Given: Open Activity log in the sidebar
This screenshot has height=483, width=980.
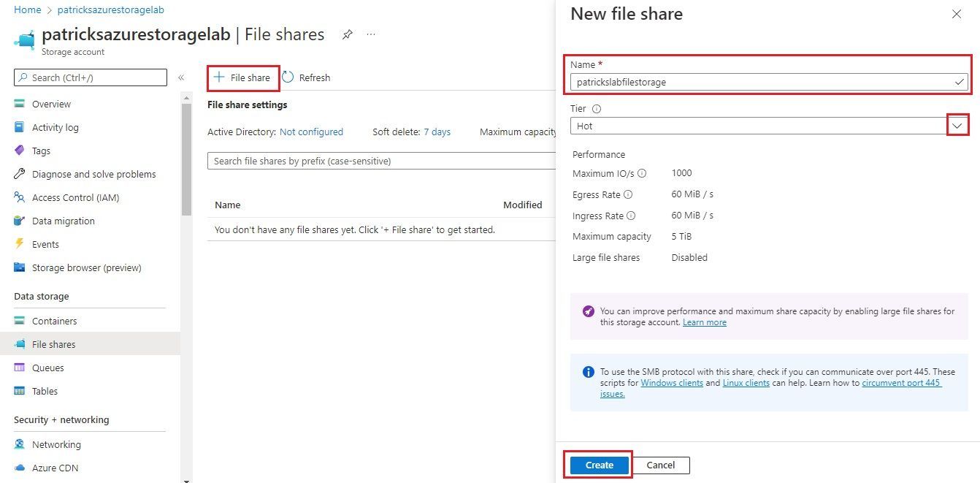Looking at the screenshot, I should pos(55,127).
